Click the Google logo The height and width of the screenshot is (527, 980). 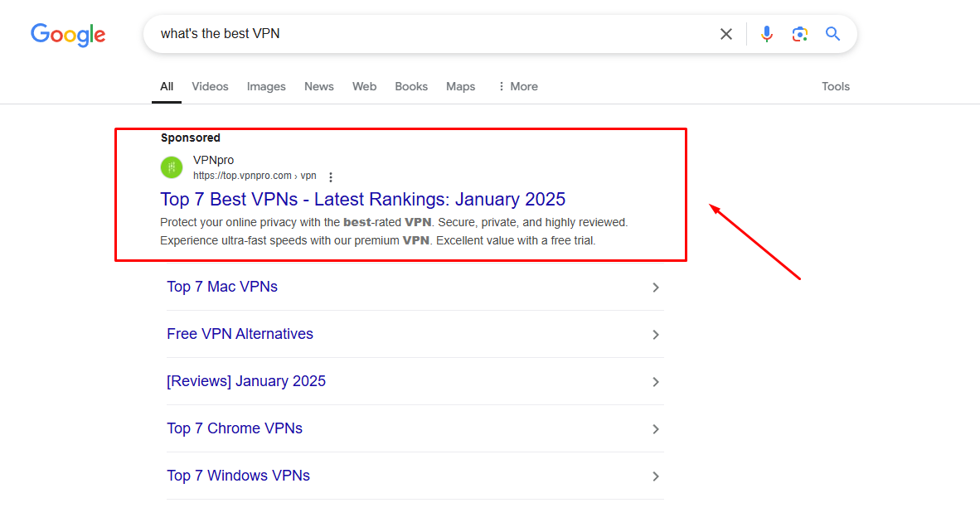pyautogui.click(x=68, y=35)
